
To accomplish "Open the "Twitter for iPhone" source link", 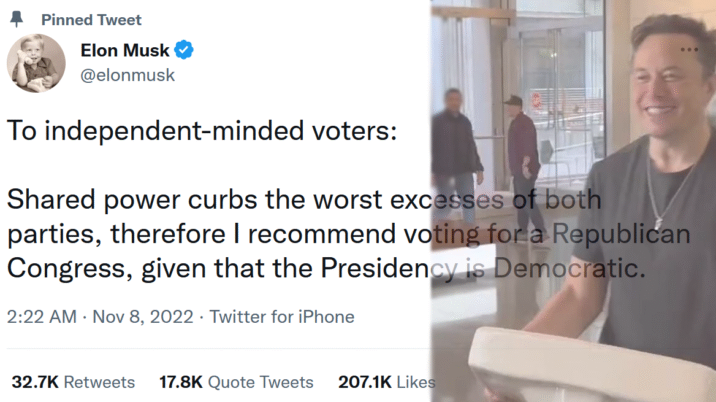I will click(x=283, y=317).
